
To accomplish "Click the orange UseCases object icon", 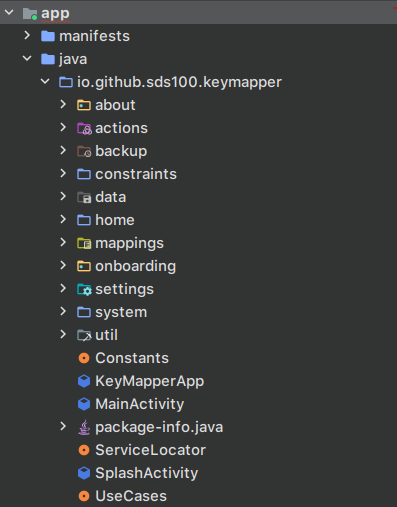I will (84, 496).
